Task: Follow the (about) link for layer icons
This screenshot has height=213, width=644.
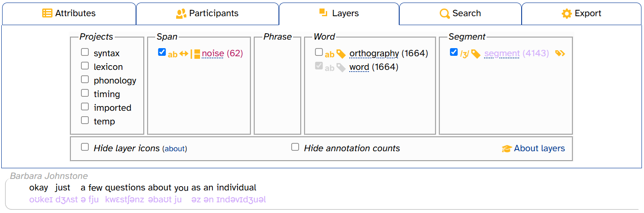Action: (x=175, y=149)
